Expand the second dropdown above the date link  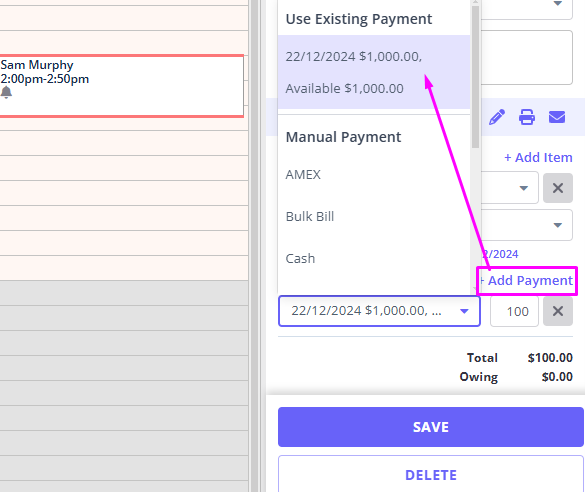(527, 225)
